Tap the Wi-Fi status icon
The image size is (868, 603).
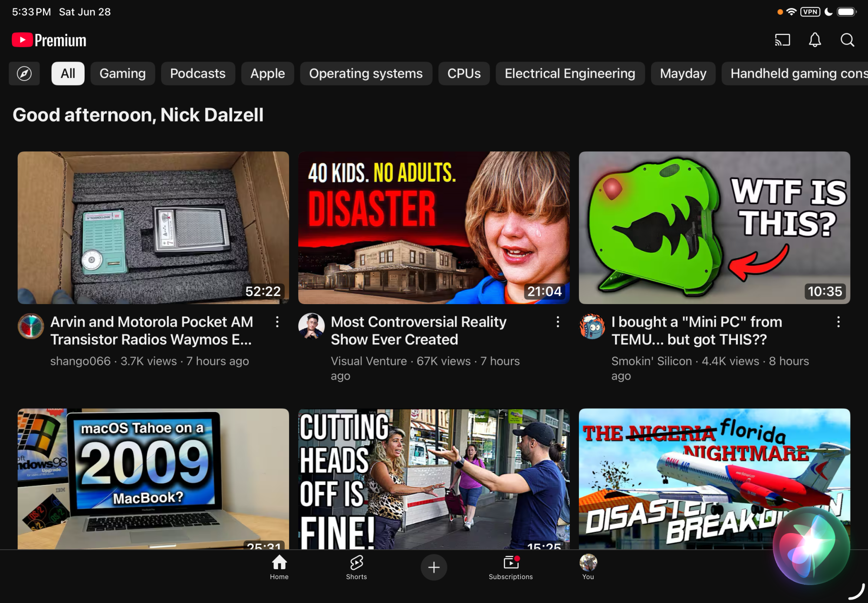(x=791, y=12)
